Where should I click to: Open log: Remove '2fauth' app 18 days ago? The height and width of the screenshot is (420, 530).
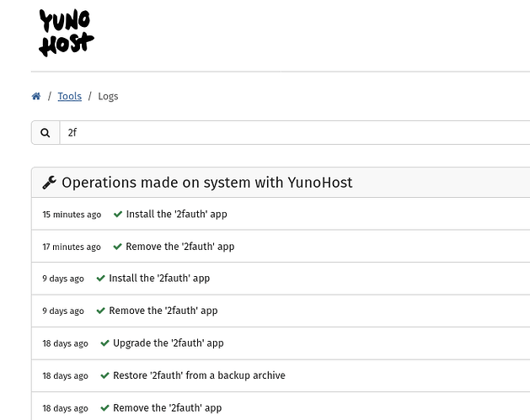pos(281,408)
